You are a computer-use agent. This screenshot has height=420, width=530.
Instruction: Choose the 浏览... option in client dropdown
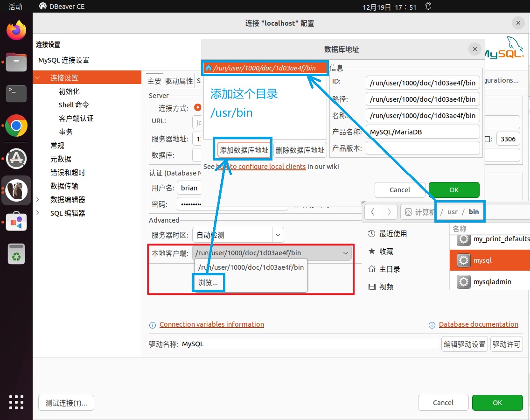click(x=208, y=283)
